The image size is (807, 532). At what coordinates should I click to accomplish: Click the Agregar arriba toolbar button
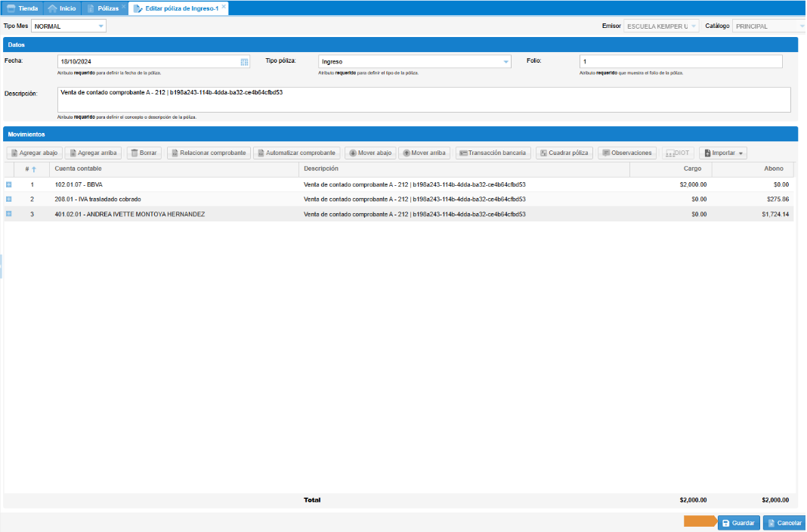(93, 153)
